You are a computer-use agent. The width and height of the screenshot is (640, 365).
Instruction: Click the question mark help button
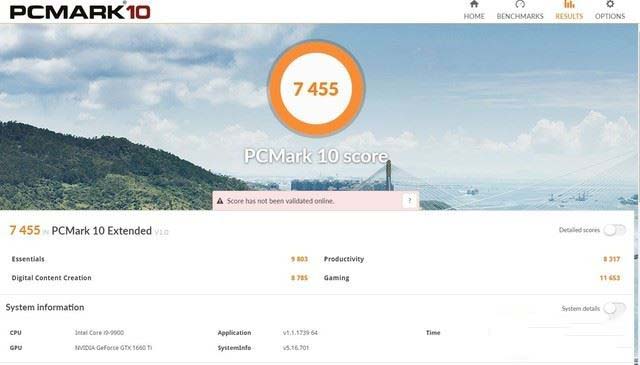(x=410, y=200)
